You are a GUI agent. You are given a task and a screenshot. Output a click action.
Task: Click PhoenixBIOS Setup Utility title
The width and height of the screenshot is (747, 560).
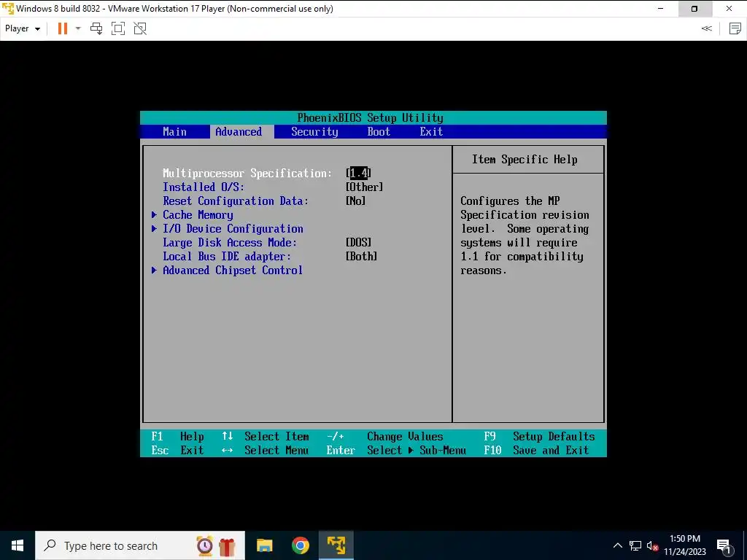pos(370,117)
